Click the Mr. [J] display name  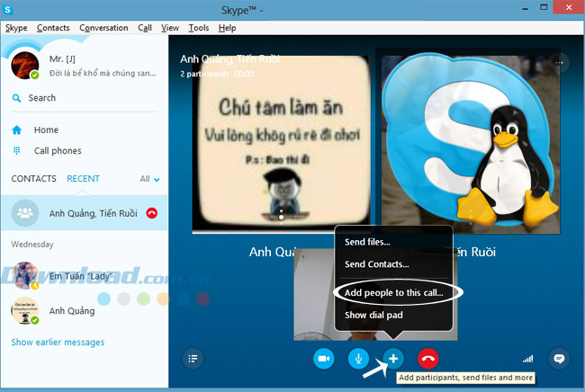(62, 58)
